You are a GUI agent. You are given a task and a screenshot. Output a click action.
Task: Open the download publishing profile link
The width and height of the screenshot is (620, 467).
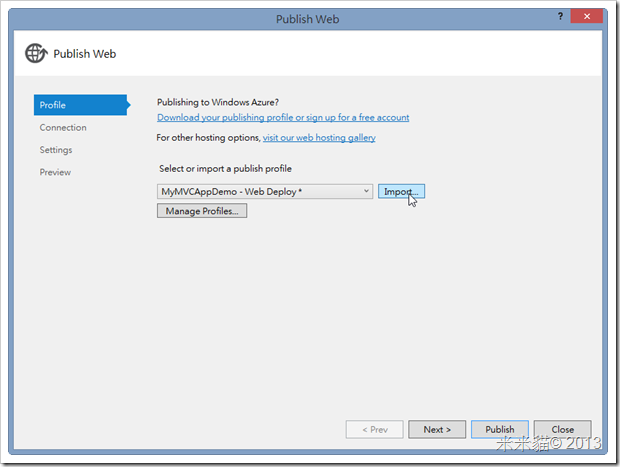pyautogui.click(x=283, y=117)
